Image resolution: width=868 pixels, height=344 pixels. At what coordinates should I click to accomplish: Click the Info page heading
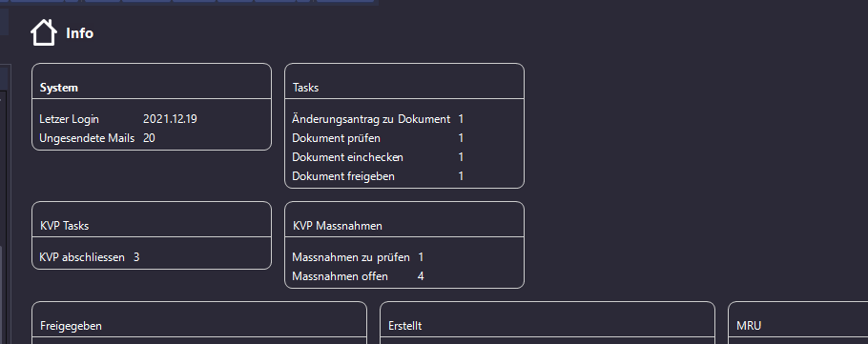[80, 33]
